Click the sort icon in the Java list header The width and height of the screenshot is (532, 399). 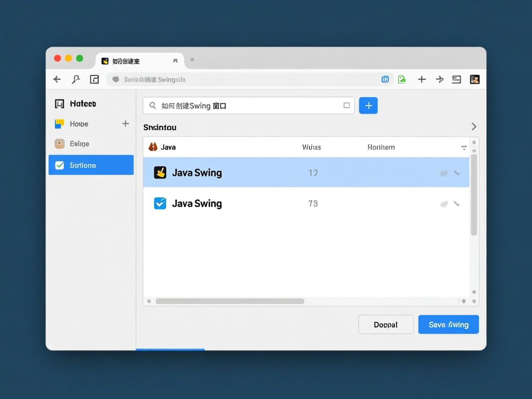pyautogui.click(x=464, y=147)
